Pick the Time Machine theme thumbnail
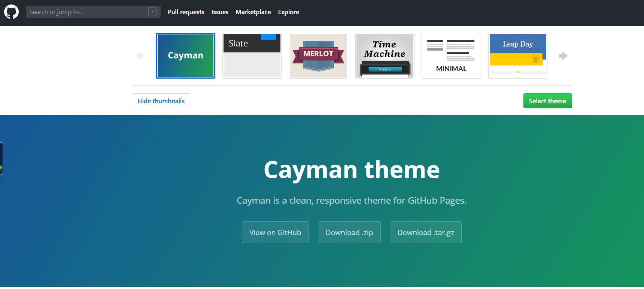Screen dimensions: 644x289 tap(385, 56)
